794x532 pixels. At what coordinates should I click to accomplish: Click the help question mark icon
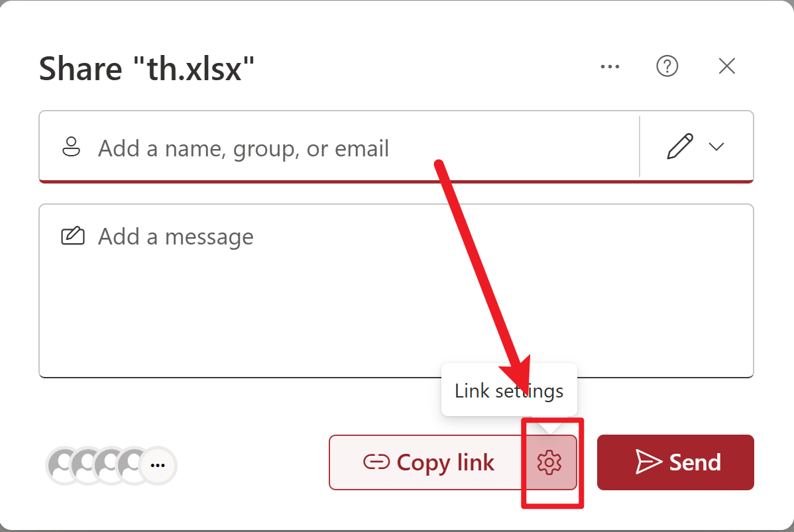coord(667,66)
